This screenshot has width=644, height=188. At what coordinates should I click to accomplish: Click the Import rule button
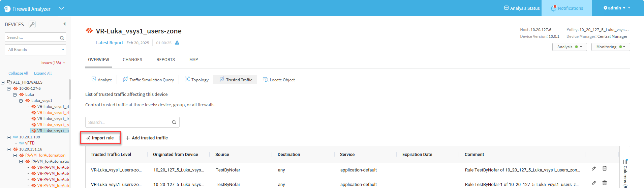coord(100,138)
